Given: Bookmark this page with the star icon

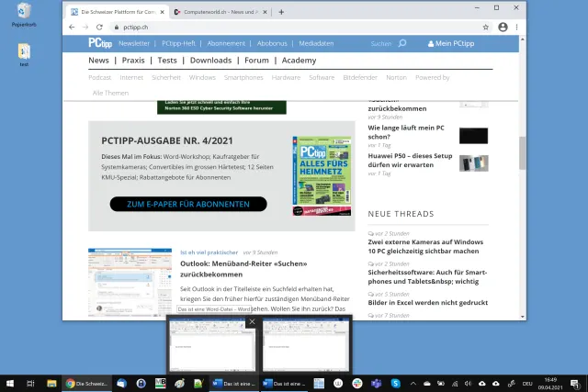Looking at the screenshot, I should [486, 27].
